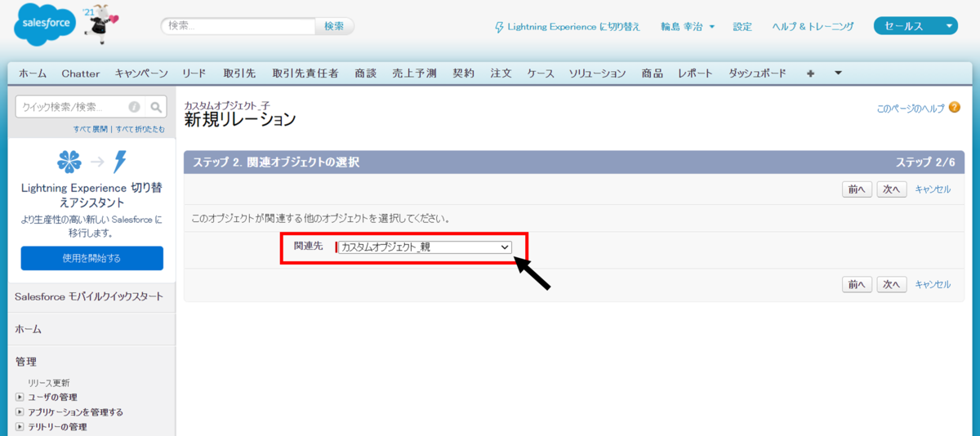
Task: Open the 商談 tab
Action: 366,73
